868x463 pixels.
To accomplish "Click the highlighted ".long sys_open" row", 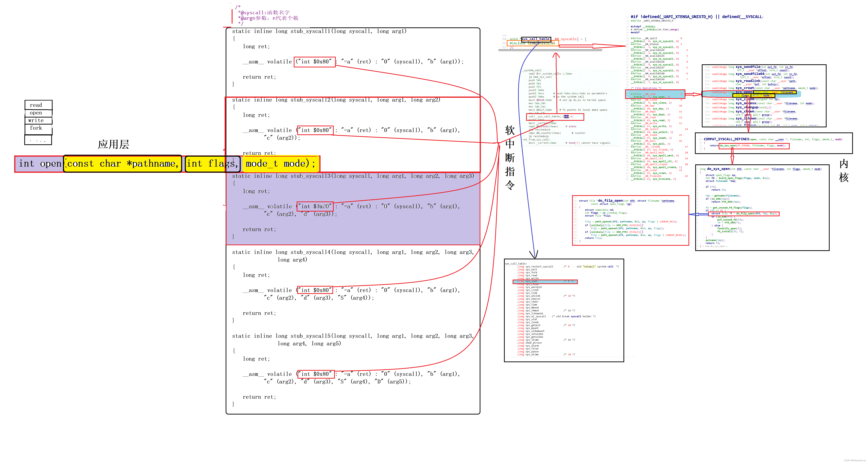I will click(x=545, y=282).
